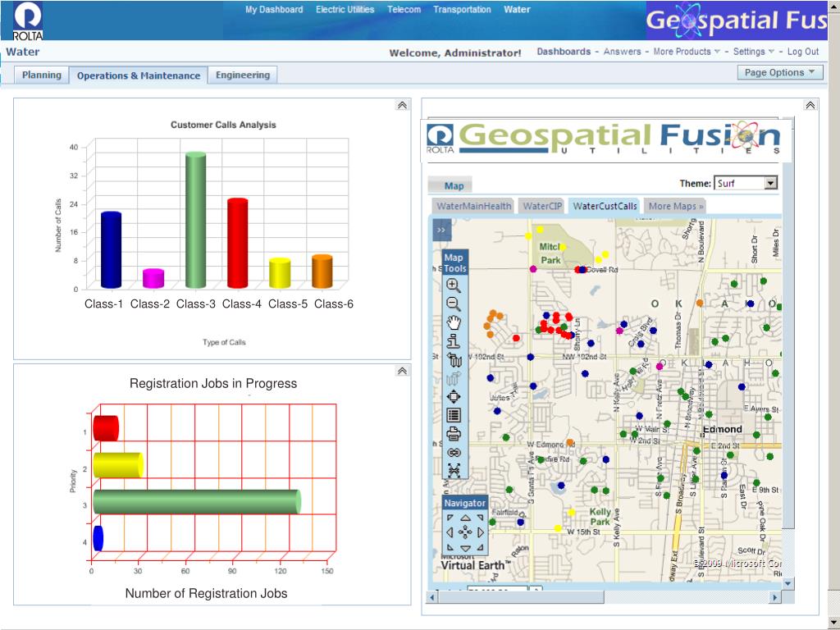Image resolution: width=840 pixels, height=630 pixels.
Task: Open Electric Utilities dashboard
Action: [345, 10]
